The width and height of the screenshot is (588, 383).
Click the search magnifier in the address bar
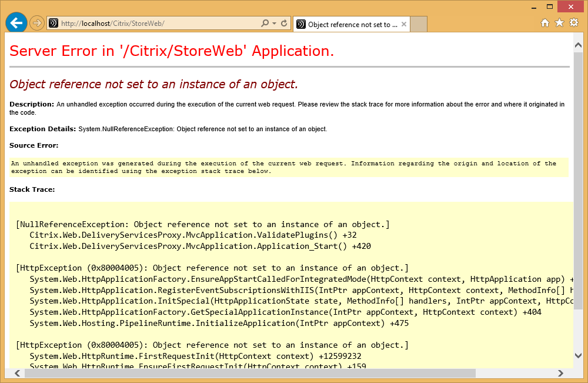265,22
